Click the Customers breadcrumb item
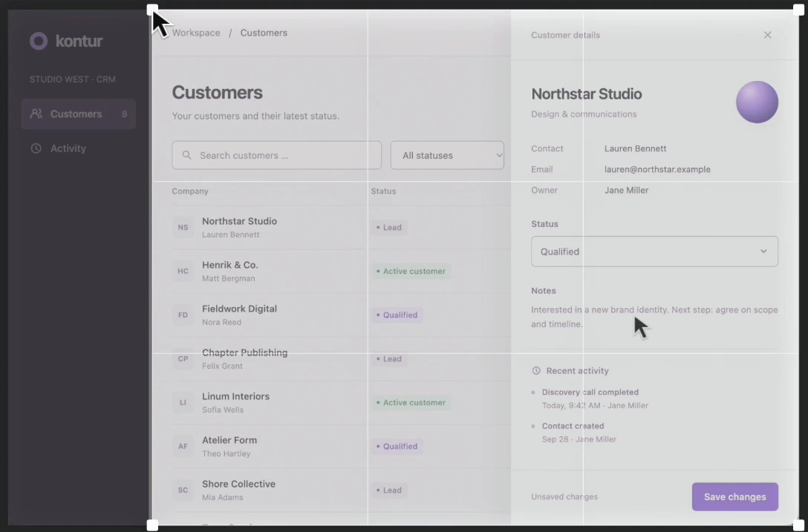Screen dimensions: 808x532 264,33
